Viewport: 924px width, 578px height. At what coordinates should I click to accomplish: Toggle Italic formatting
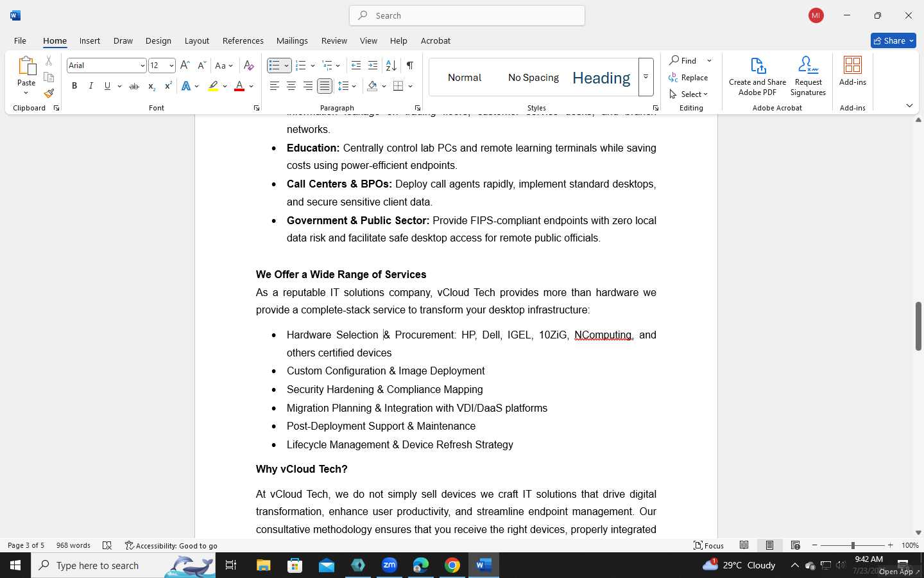(90, 86)
